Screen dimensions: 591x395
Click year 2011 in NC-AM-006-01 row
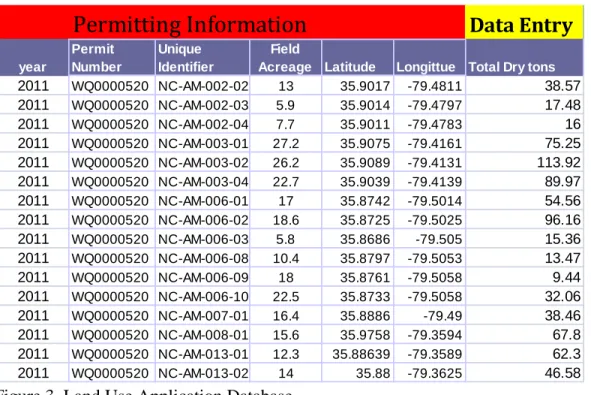(x=34, y=201)
